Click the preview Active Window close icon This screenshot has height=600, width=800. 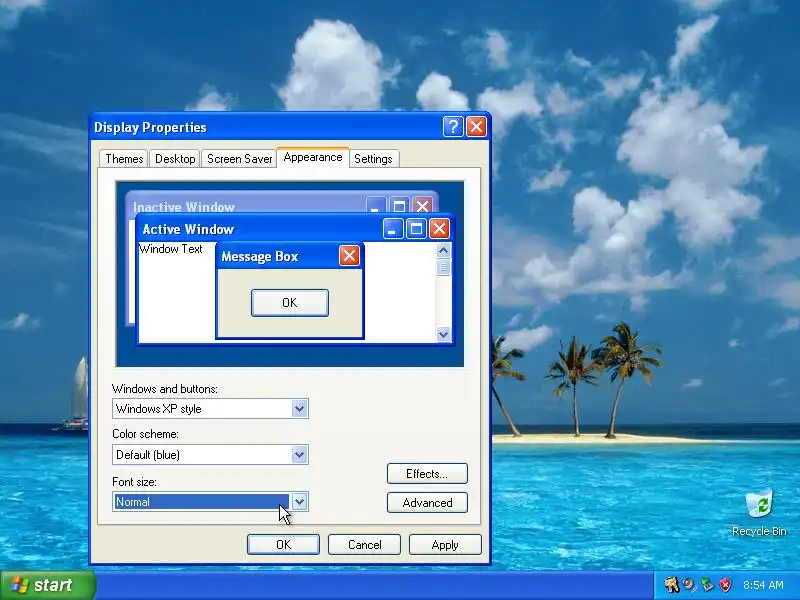pos(439,229)
